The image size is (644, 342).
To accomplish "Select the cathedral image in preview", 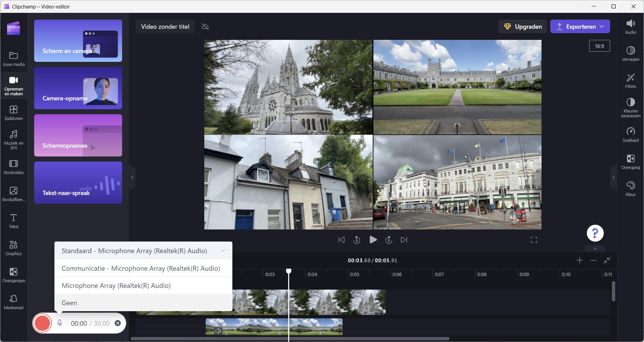I will tap(288, 87).
